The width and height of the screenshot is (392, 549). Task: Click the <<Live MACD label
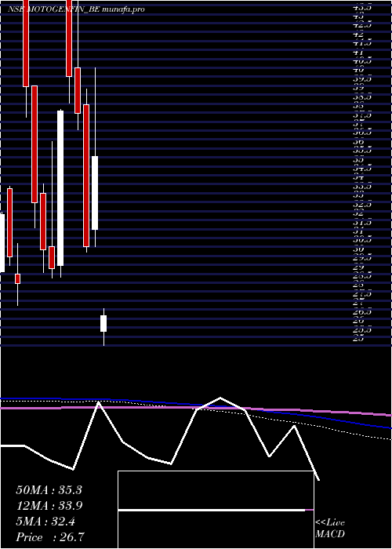click(x=330, y=529)
